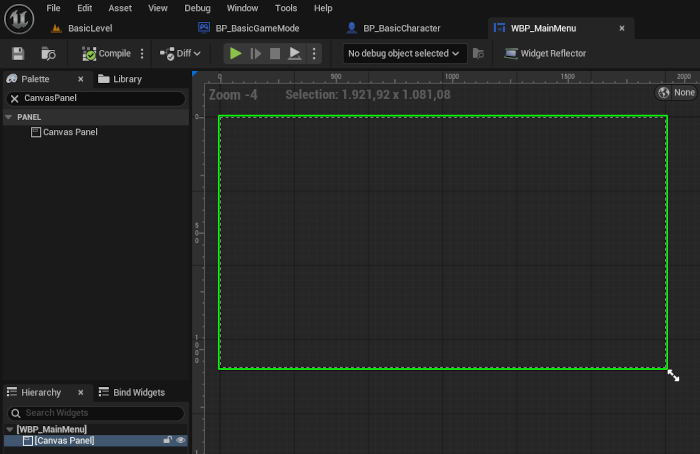This screenshot has height=454, width=700.
Task: Open the Widget Reflector
Action: 546,53
